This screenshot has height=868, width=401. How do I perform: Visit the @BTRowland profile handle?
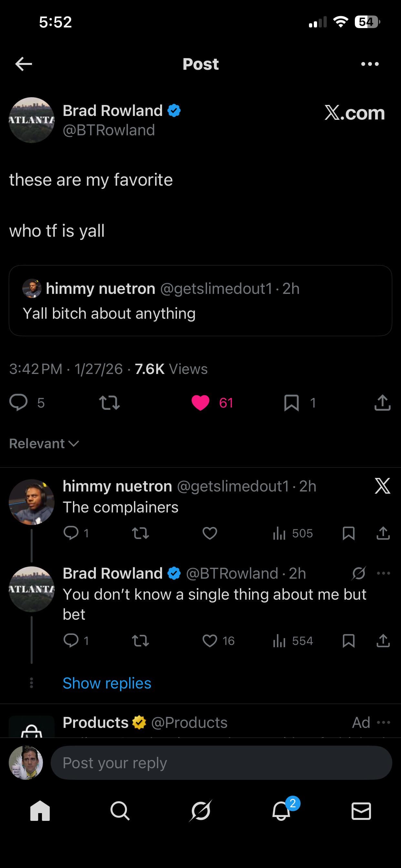pyautogui.click(x=109, y=130)
